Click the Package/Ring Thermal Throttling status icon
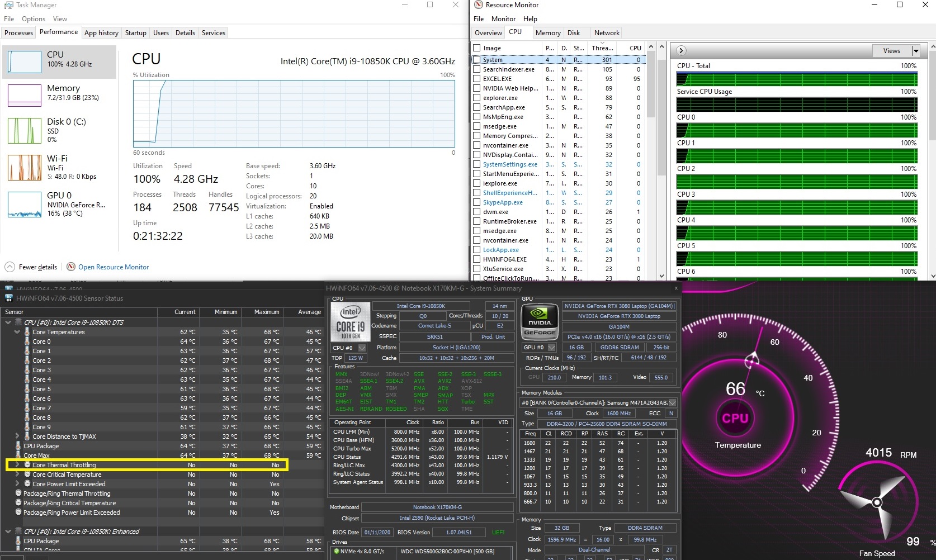The height and width of the screenshot is (560, 936). 18,493
